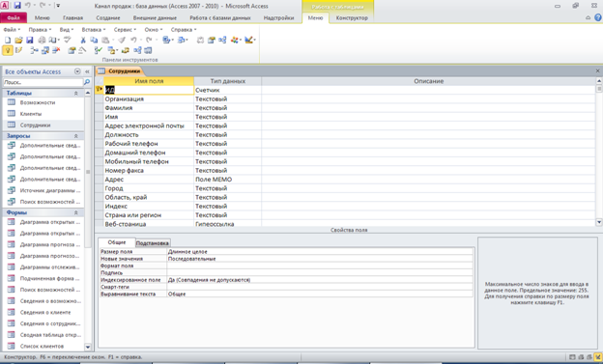The image size is (603, 364).
Task: Click Datasheet view icon in status bar
Action: coord(572,357)
